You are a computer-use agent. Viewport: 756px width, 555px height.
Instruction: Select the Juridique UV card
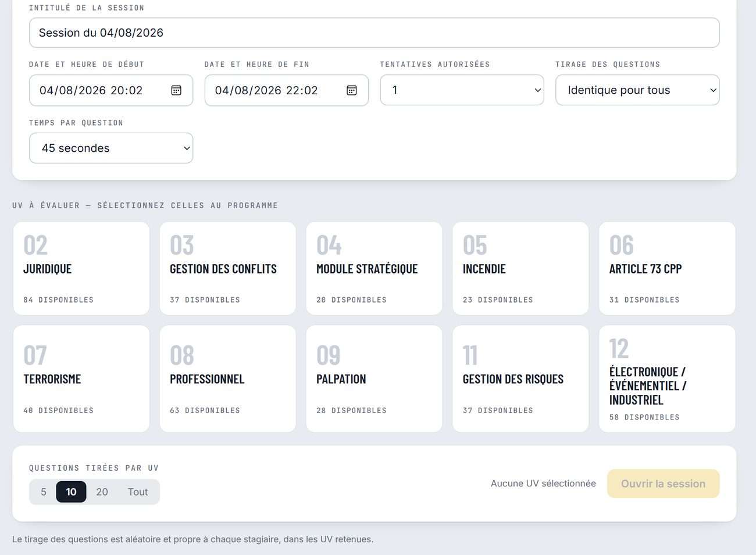(81, 268)
